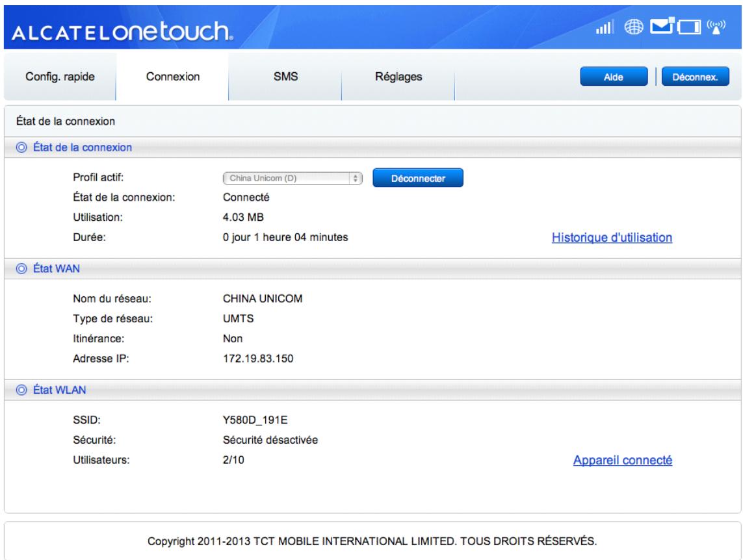Click the Sécurité: label
The width and height of the screenshot is (743, 560).
point(94,440)
